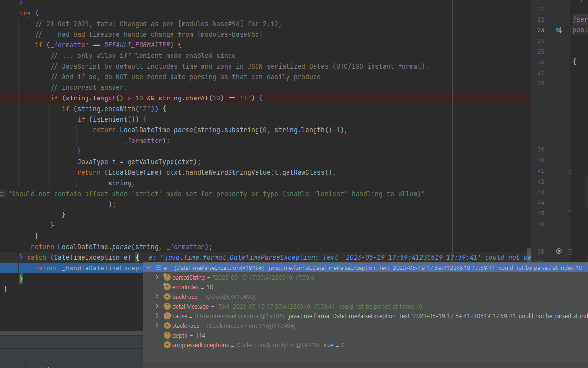588x368 pixels.
Task: Click the object icon beside variable e
Action: point(158,268)
